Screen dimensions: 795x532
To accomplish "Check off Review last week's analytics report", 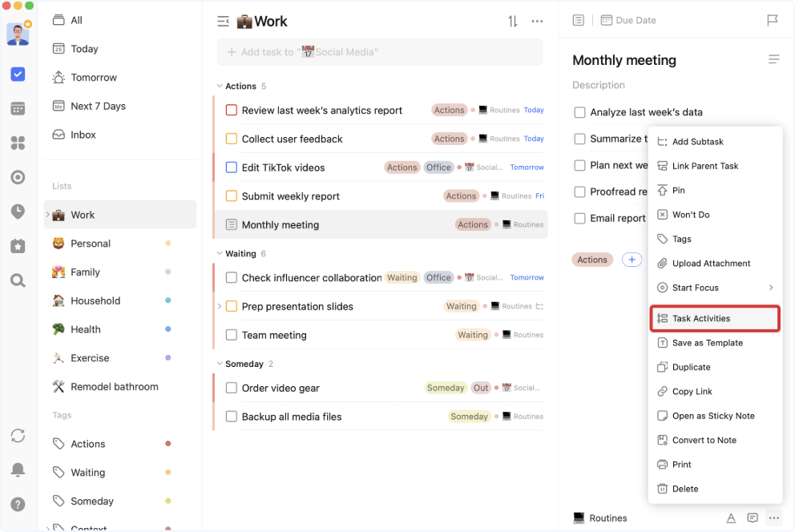I will pos(231,110).
